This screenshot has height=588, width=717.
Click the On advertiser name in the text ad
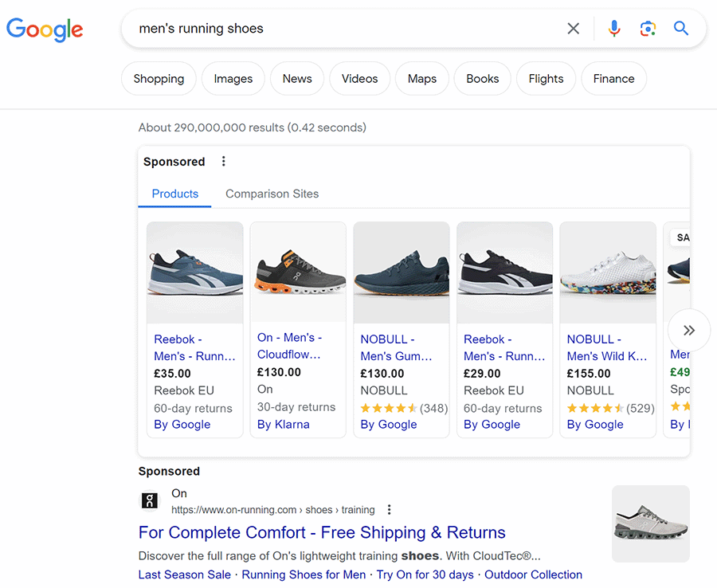[179, 493]
